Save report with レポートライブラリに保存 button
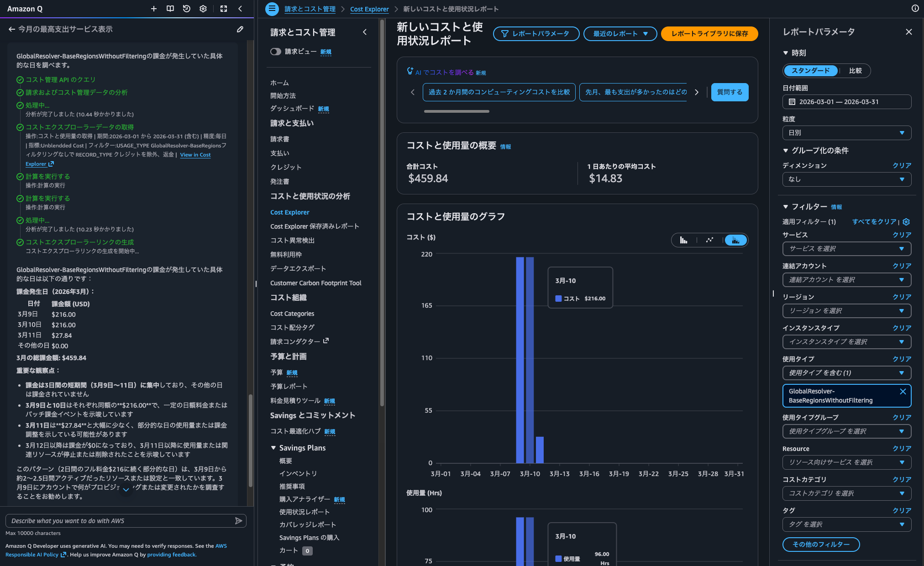924x566 pixels. [709, 34]
